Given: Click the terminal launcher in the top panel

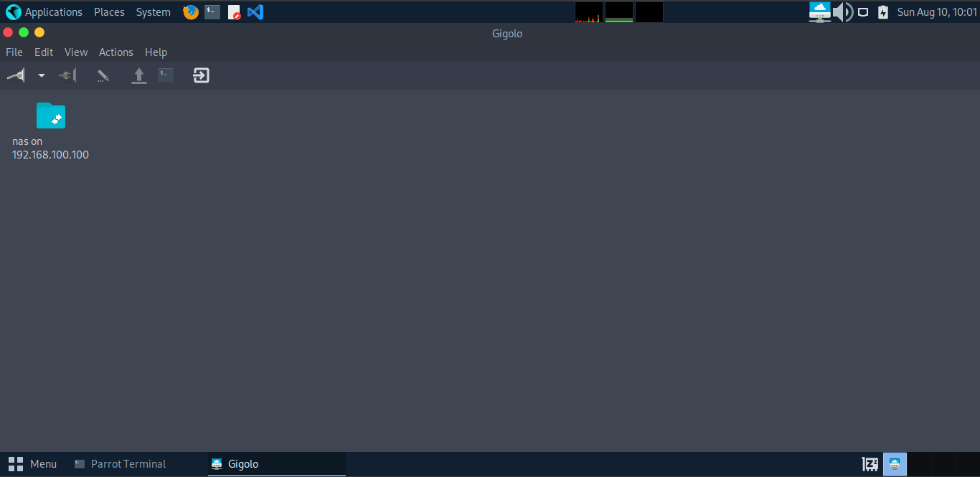Looking at the screenshot, I should tap(212, 11).
